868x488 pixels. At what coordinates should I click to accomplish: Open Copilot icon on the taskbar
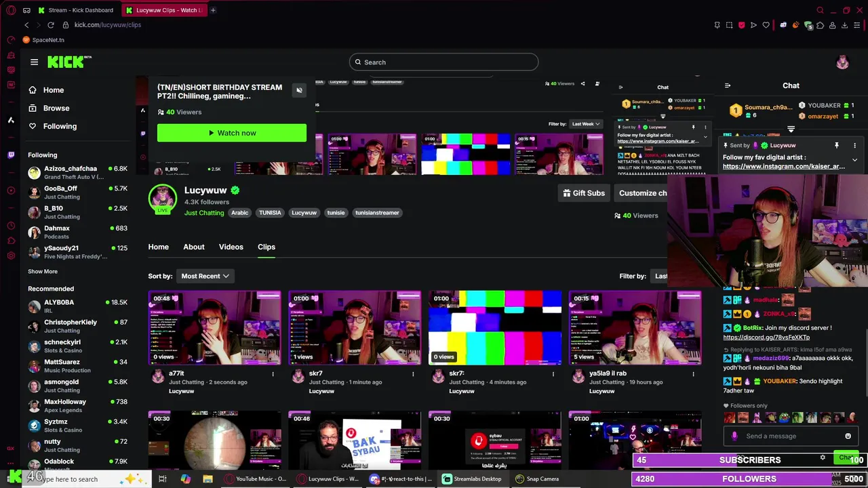186,479
